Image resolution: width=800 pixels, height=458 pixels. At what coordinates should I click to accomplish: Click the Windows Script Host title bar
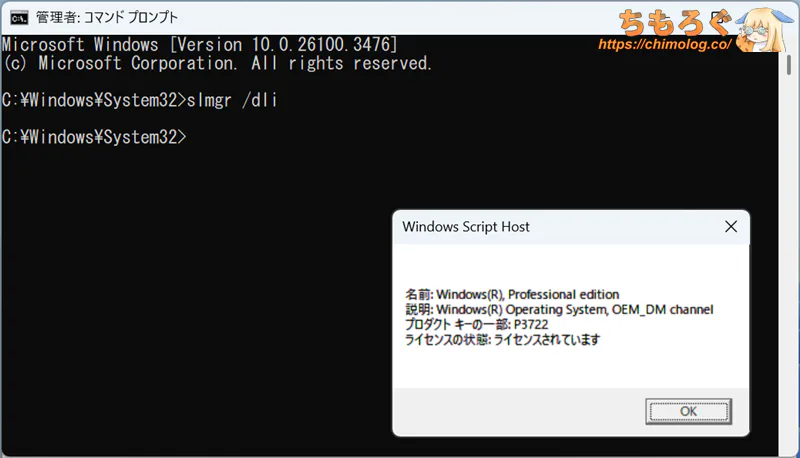click(540, 227)
